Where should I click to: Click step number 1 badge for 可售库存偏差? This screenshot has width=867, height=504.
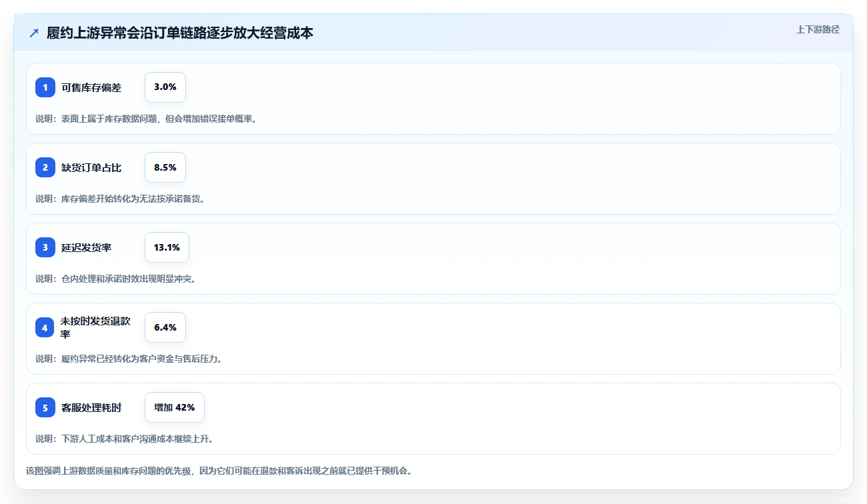[45, 87]
